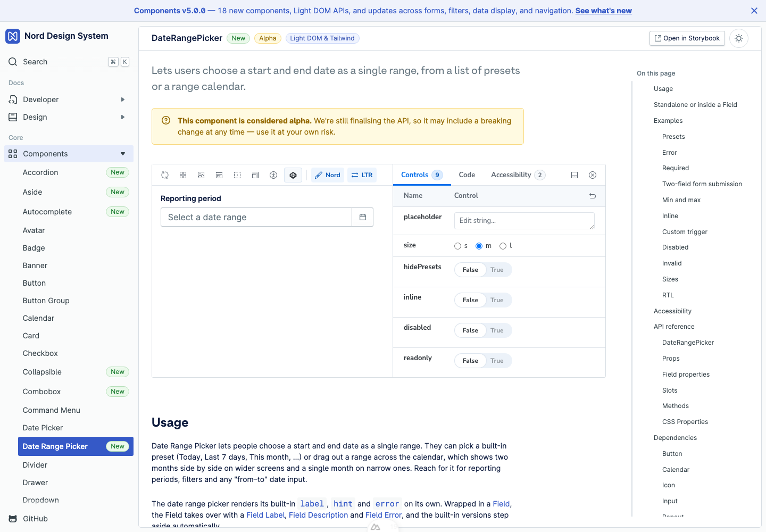Click the highlighted cube component icon

[293, 175]
